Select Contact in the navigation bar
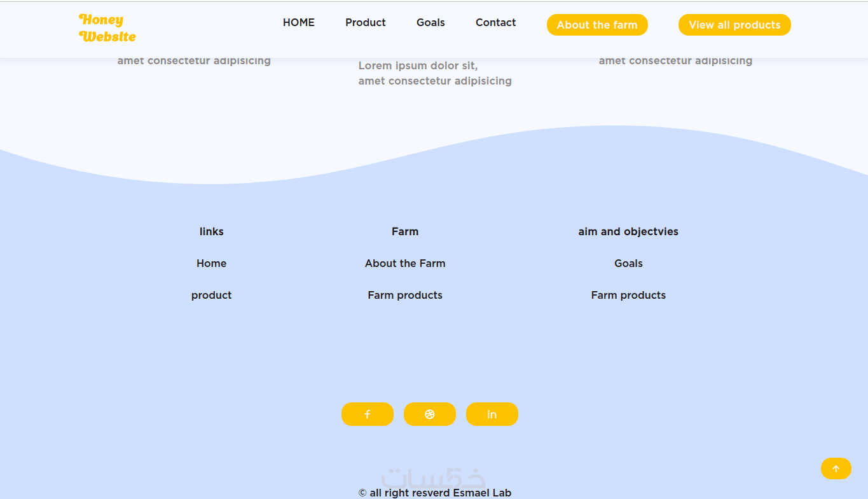The height and width of the screenshot is (499, 868). (x=495, y=22)
